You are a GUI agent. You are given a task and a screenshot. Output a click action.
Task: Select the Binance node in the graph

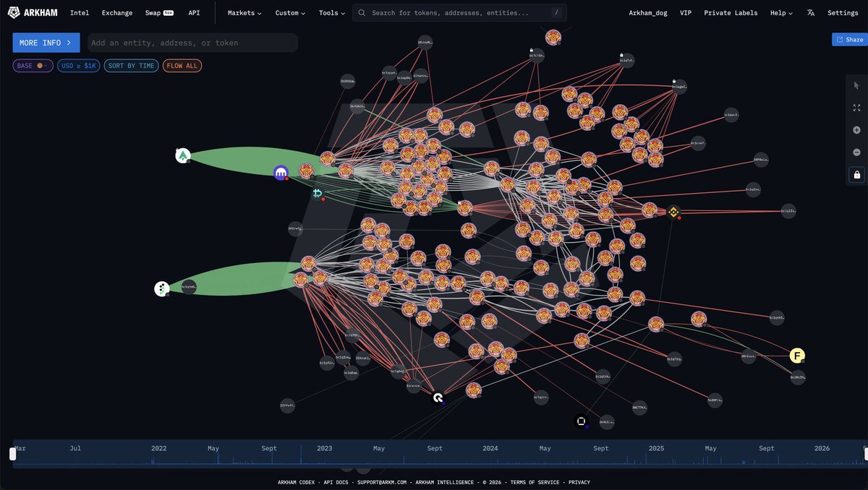[x=674, y=212]
